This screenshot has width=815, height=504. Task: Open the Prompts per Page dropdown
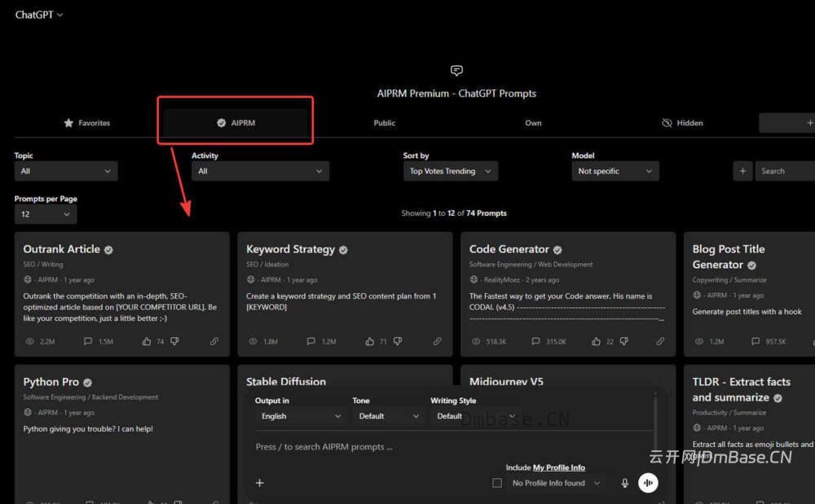(45, 214)
